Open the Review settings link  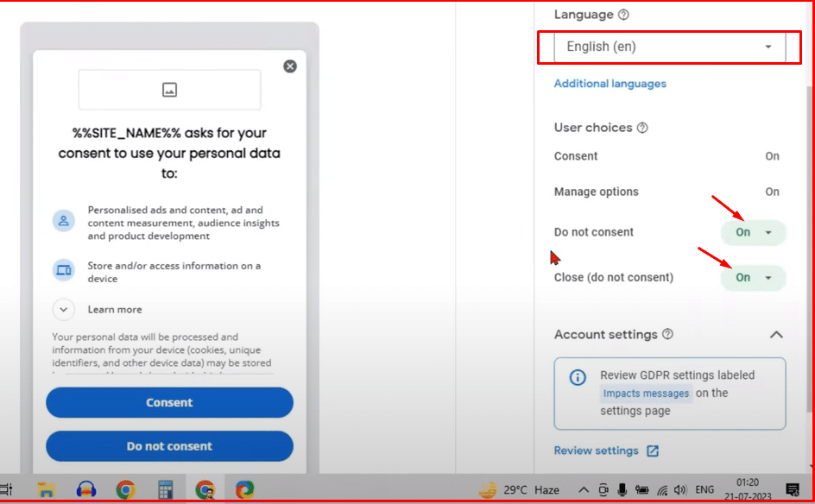[596, 450]
